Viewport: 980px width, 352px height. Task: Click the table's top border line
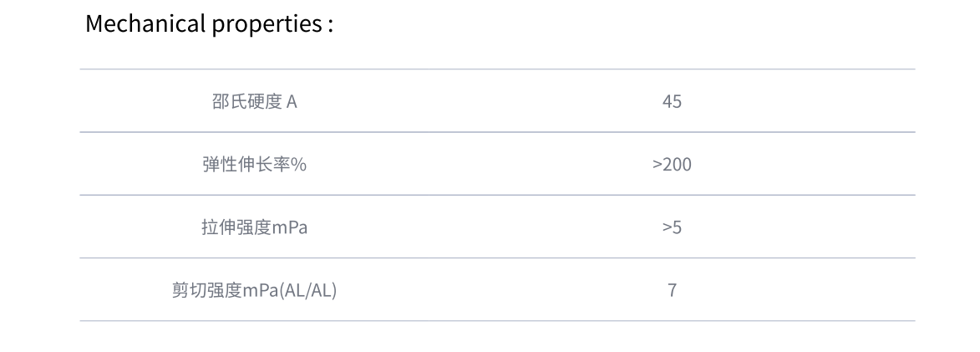[x=497, y=69]
